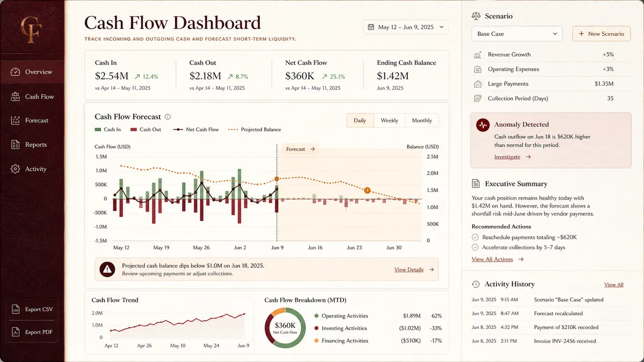Image resolution: width=644 pixels, height=362 pixels.
Task: Open the Base Case scenario dropdown
Action: pyautogui.click(x=517, y=34)
